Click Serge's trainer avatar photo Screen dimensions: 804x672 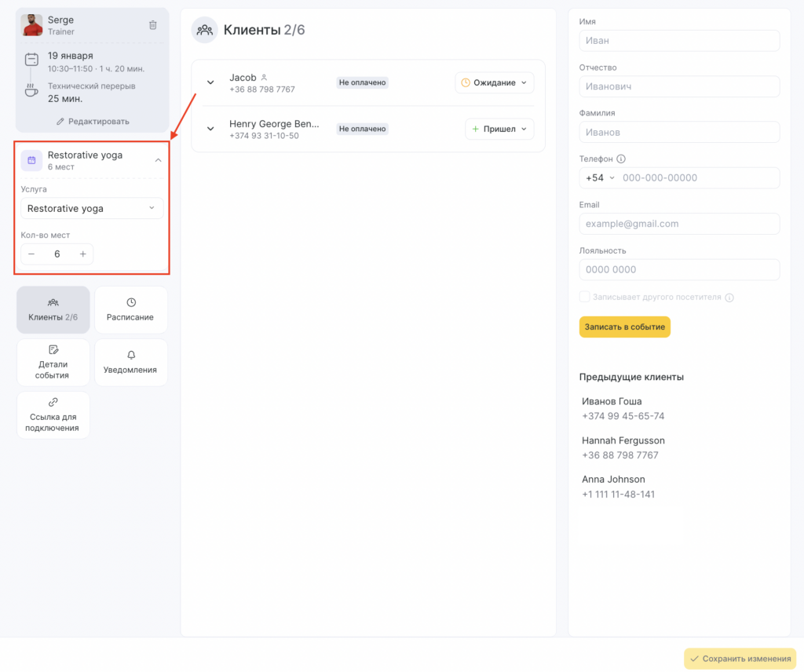click(x=32, y=25)
